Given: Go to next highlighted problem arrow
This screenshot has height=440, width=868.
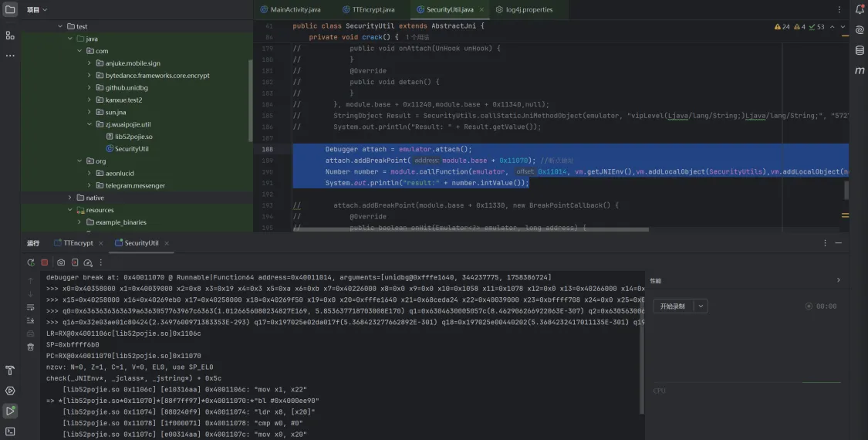Looking at the screenshot, I should (x=843, y=26).
